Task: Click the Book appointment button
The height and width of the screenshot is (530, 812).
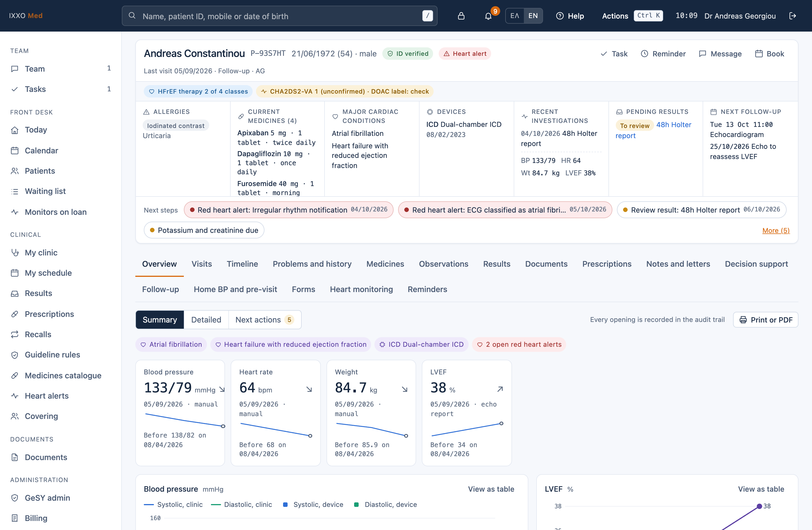Action: point(770,54)
